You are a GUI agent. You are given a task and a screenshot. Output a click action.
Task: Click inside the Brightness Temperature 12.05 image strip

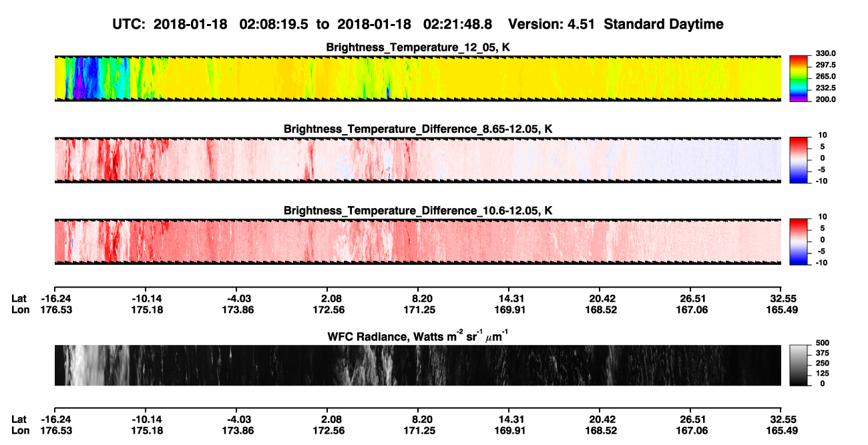tap(418, 78)
